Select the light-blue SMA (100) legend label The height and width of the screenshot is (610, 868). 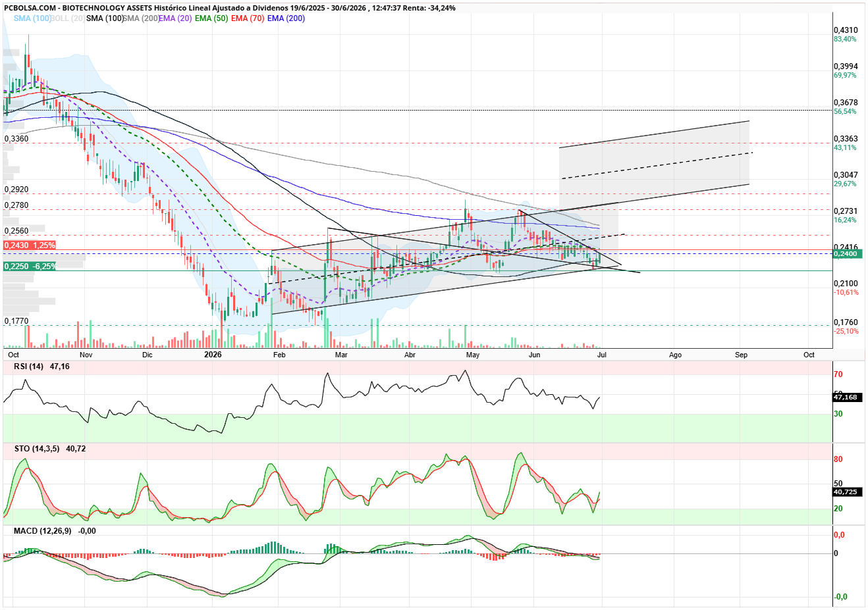32,18
